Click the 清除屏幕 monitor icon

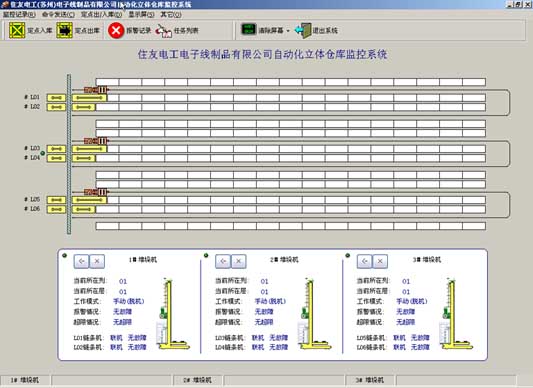[248, 29]
